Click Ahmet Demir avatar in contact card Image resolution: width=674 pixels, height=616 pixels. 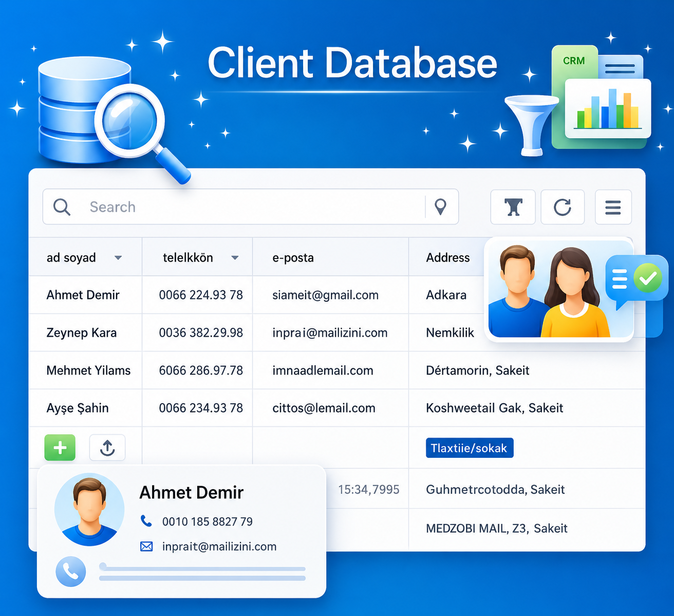pos(89,509)
